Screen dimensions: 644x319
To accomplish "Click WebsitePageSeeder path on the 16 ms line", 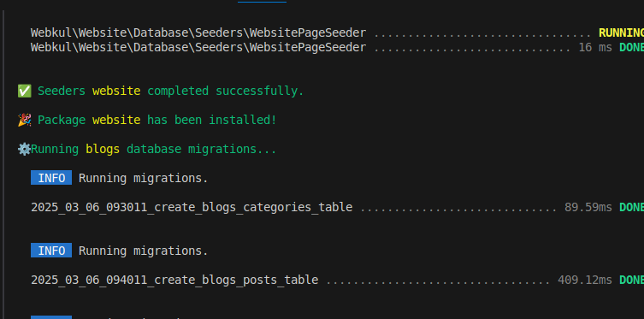I will (x=198, y=48).
